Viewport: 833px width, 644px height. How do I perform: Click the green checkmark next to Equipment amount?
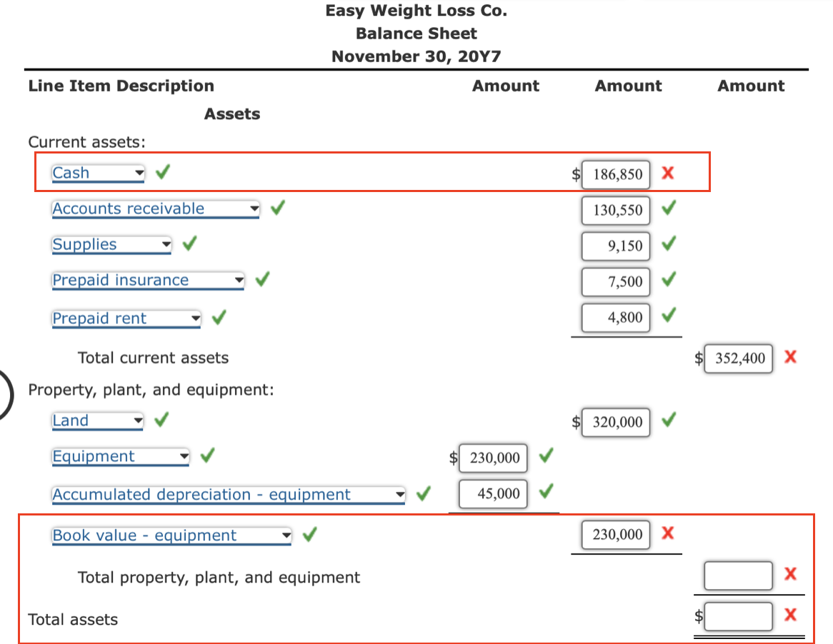coord(547,458)
